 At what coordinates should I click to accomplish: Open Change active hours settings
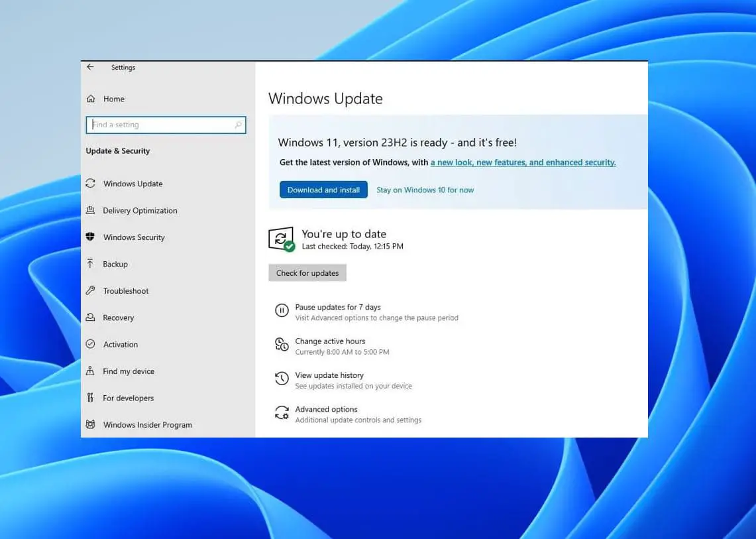point(330,341)
